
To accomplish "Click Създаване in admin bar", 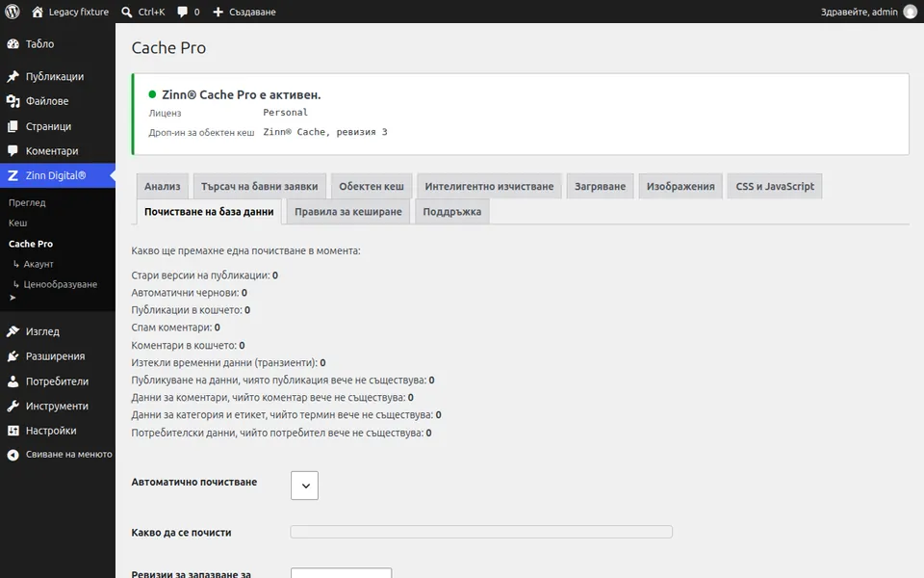I will [252, 12].
